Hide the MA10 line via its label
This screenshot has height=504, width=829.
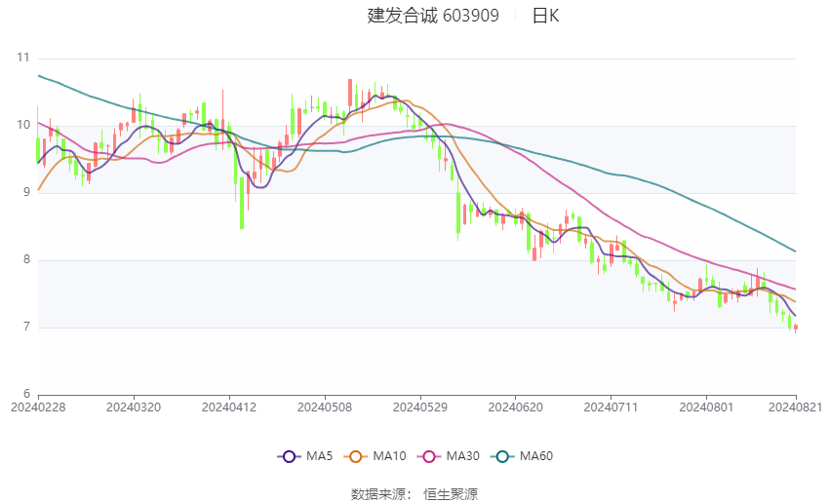pyautogui.click(x=389, y=456)
